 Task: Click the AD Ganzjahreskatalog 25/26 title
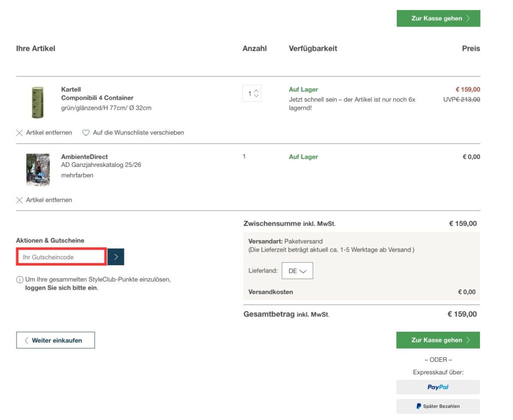pos(101,165)
